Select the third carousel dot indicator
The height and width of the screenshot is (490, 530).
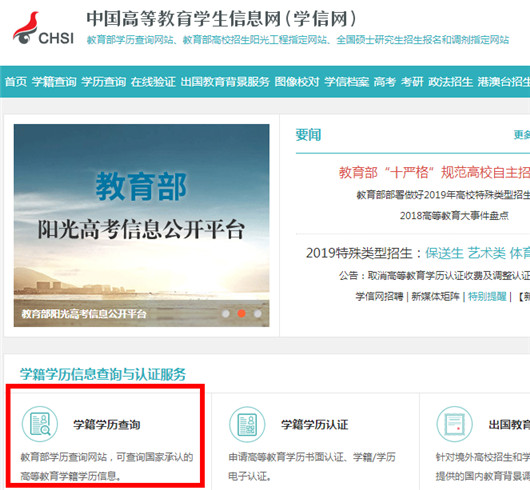(x=258, y=314)
